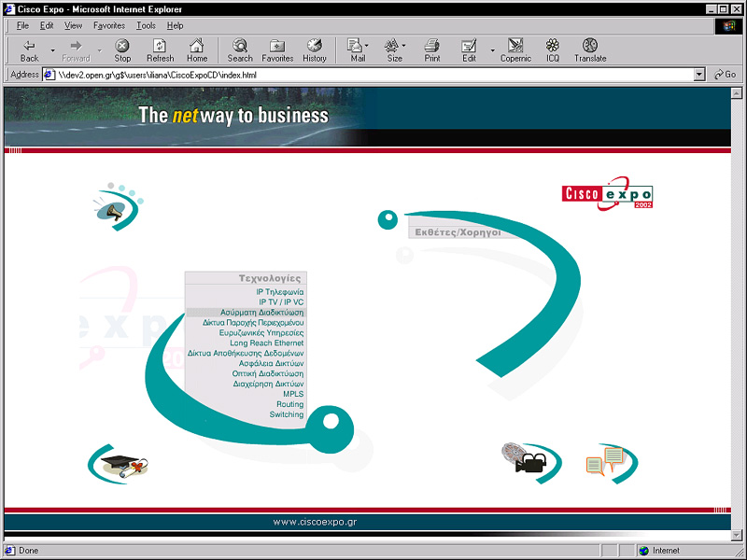Open the film camera video icon
This screenshot has height=560, width=747.
(531, 463)
